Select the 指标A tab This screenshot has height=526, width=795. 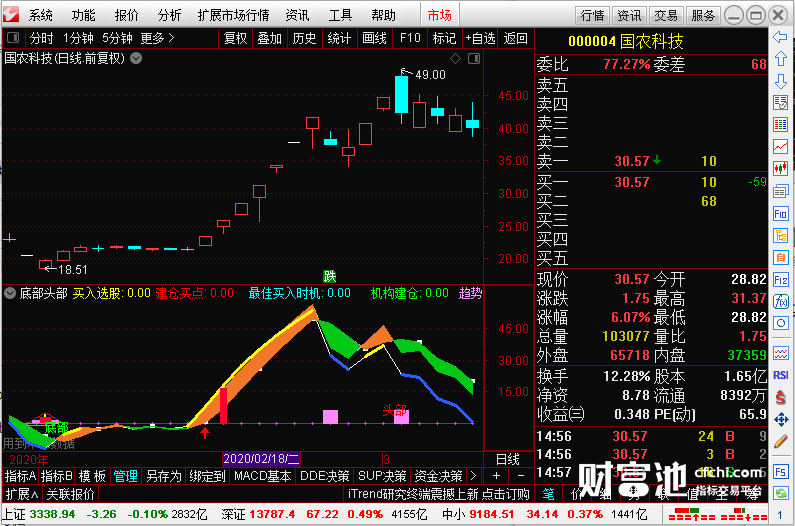[20, 476]
